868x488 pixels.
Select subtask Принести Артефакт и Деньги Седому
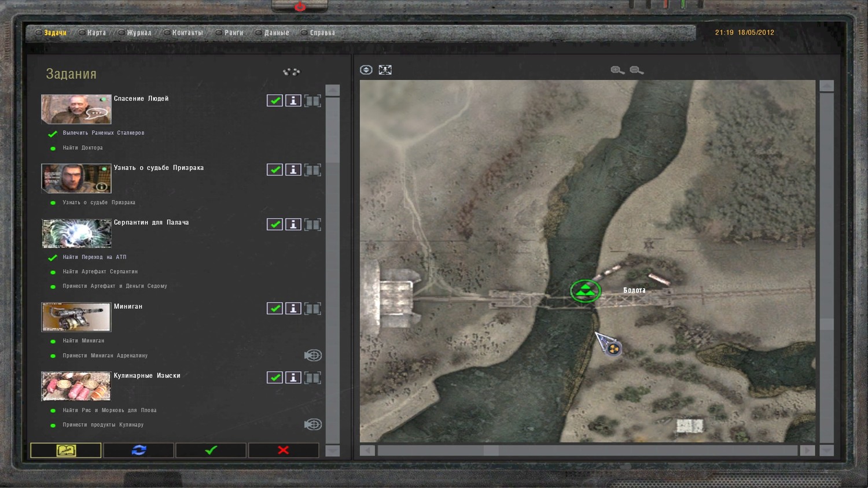click(x=115, y=286)
